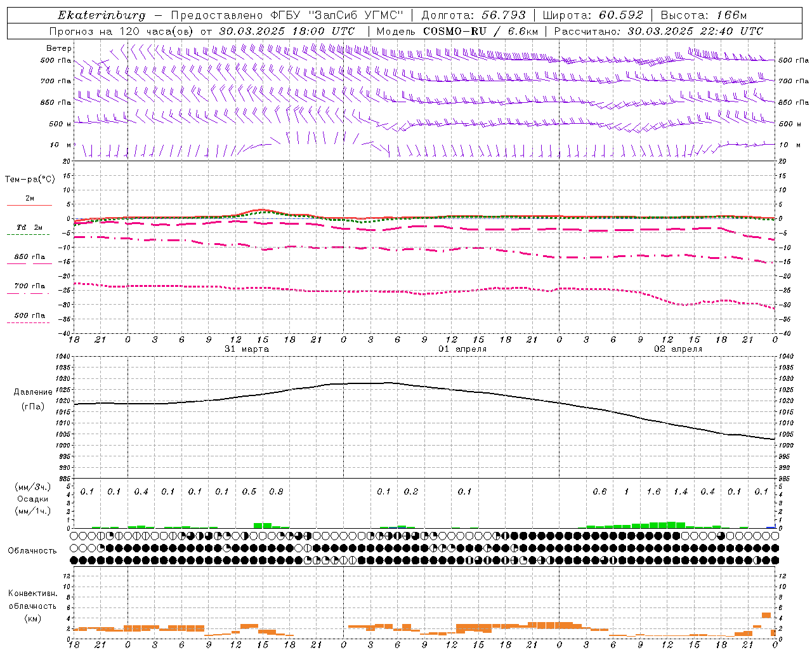This screenshot has width=812, height=650.
Task: Select the Высота: 166м field
Action: click(704, 15)
